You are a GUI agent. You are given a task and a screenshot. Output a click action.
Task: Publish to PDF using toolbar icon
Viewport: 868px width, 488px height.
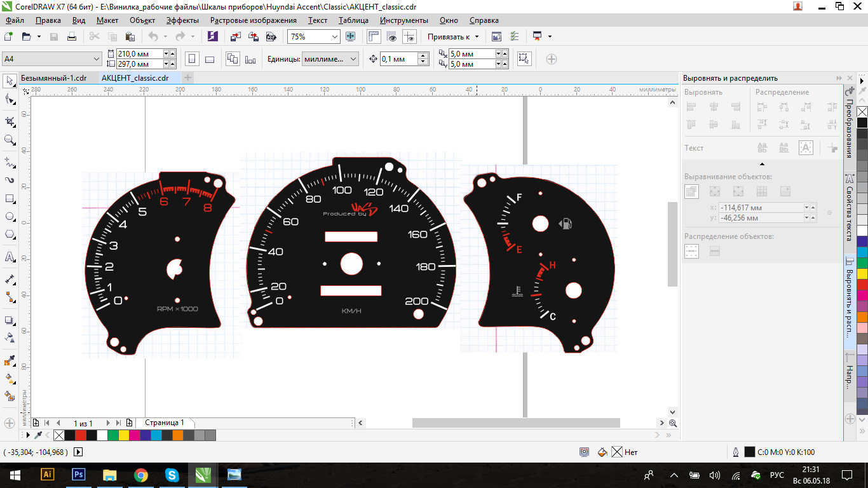pyautogui.click(x=271, y=37)
